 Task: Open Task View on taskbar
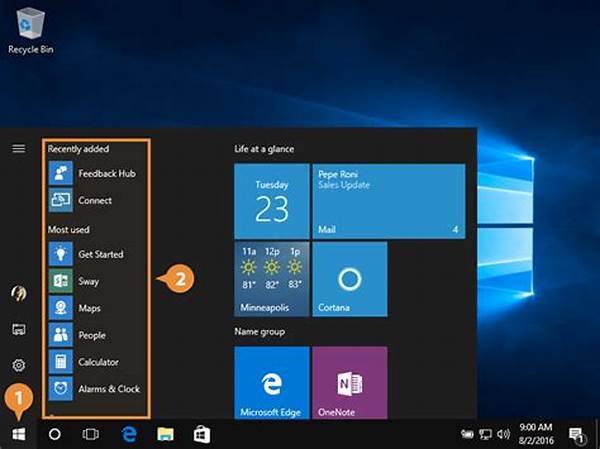point(91,434)
